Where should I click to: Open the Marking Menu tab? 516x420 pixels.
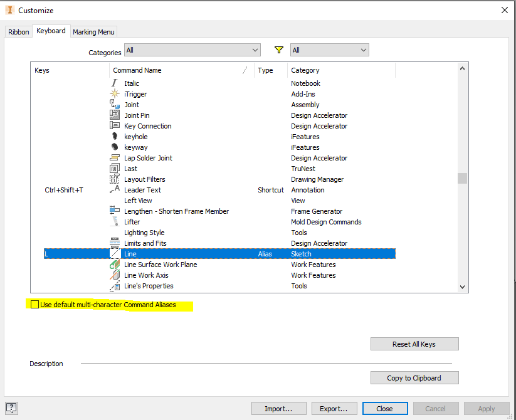coord(93,31)
